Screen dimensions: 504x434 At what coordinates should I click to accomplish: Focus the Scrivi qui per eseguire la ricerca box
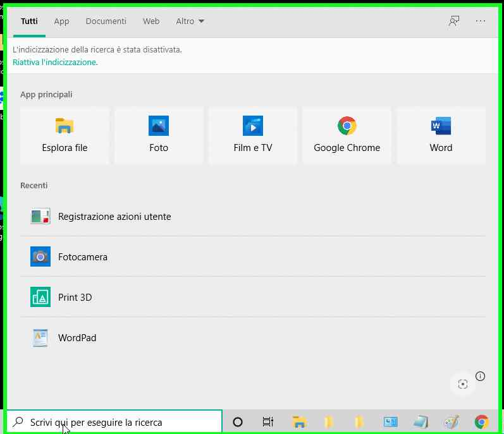114,422
